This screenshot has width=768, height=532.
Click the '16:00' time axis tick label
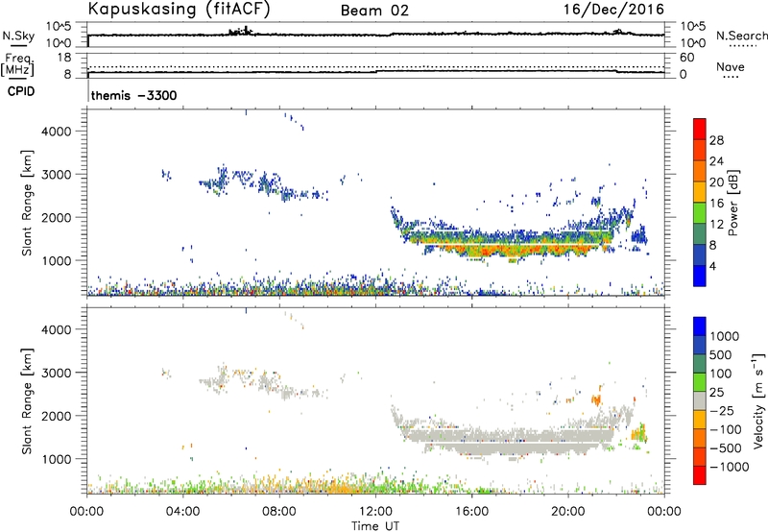(x=471, y=512)
